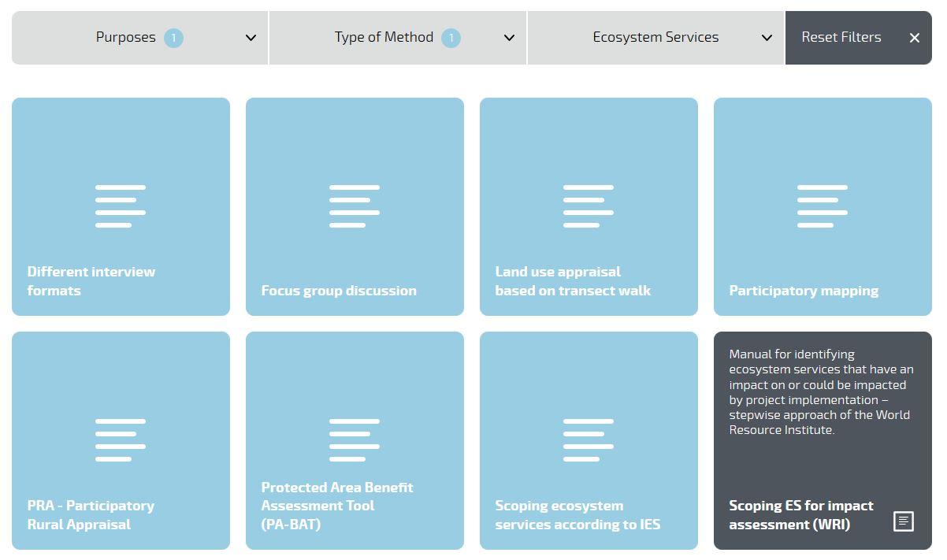Open the Participatory mapping title link
The width and height of the screenshot is (947, 560).
pyautogui.click(x=804, y=291)
